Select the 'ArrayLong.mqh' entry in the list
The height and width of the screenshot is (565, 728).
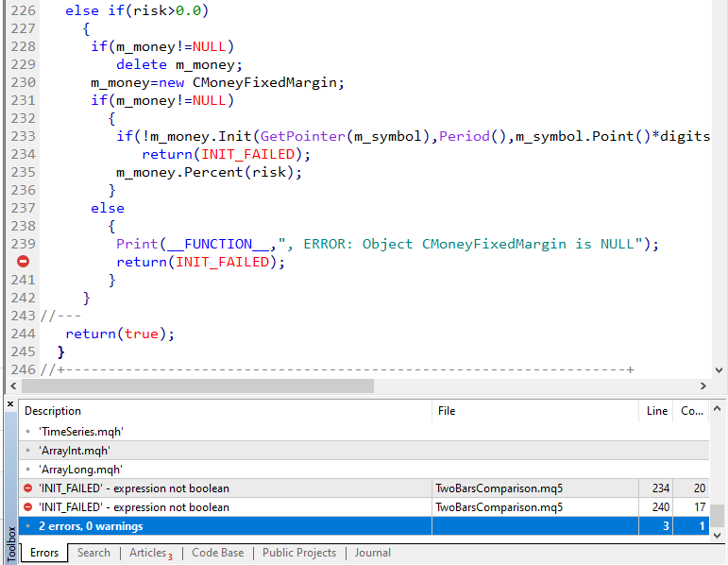point(80,470)
